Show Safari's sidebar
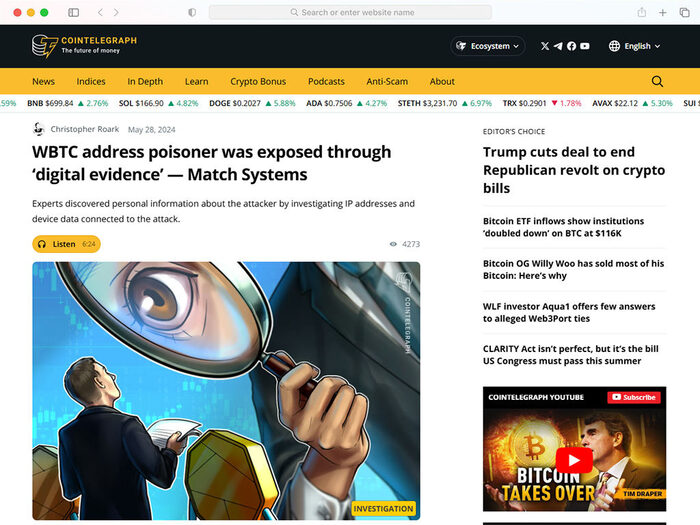This screenshot has width=700, height=525. (73, 12)
